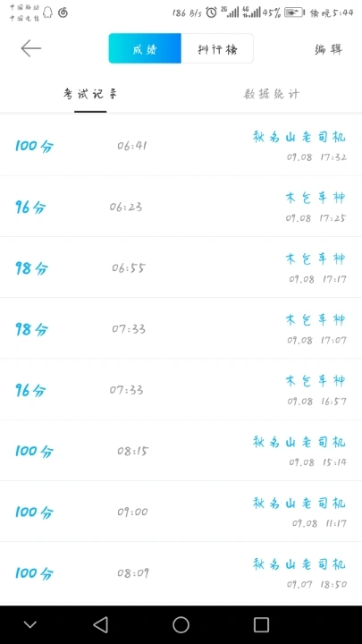Collapse navigation bar with down chevron
Viewport: 362px width, 644px height.
pyautogui.click(x=30, y=624)
